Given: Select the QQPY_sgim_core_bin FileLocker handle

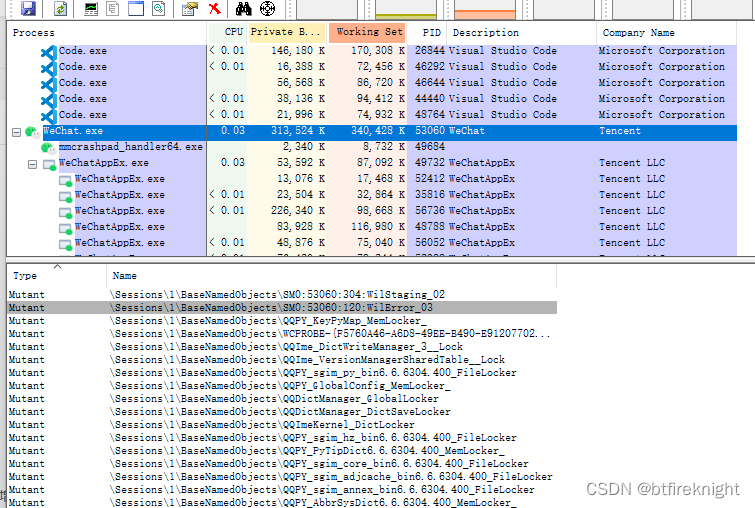Looking at the screenshot, I should click(x=282, y=464).
